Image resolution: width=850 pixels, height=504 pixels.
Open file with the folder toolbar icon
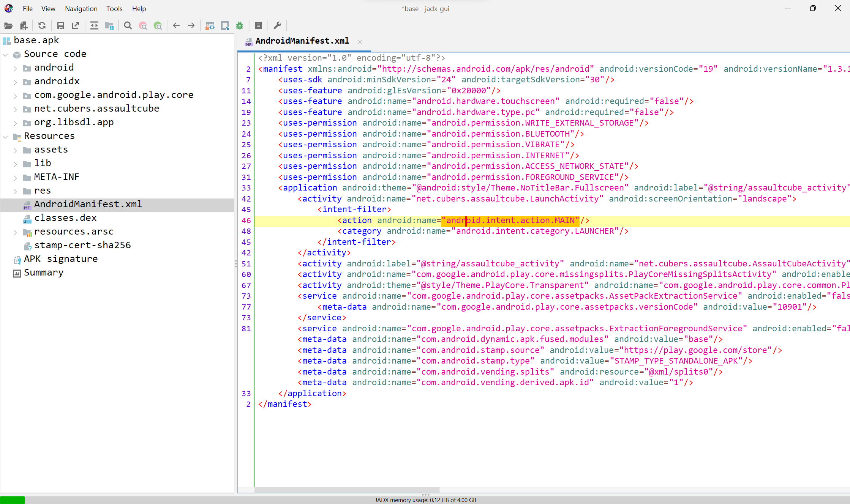coord(8,26)
